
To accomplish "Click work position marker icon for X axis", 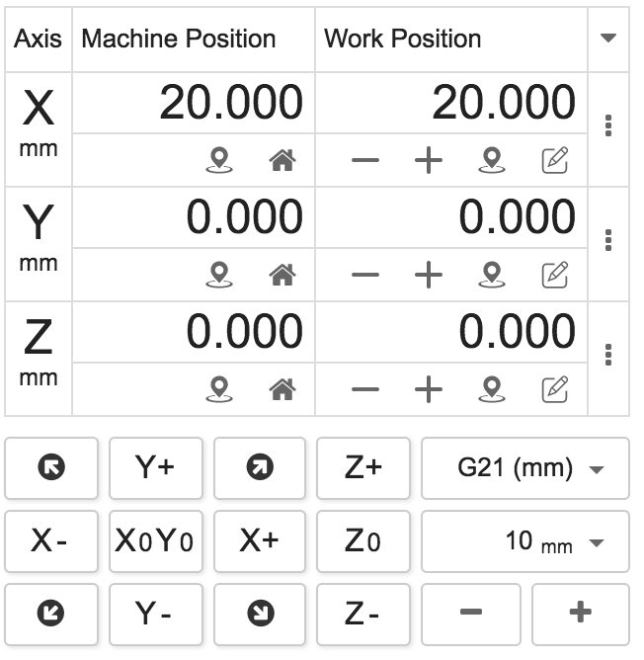I will coord(491,161).
